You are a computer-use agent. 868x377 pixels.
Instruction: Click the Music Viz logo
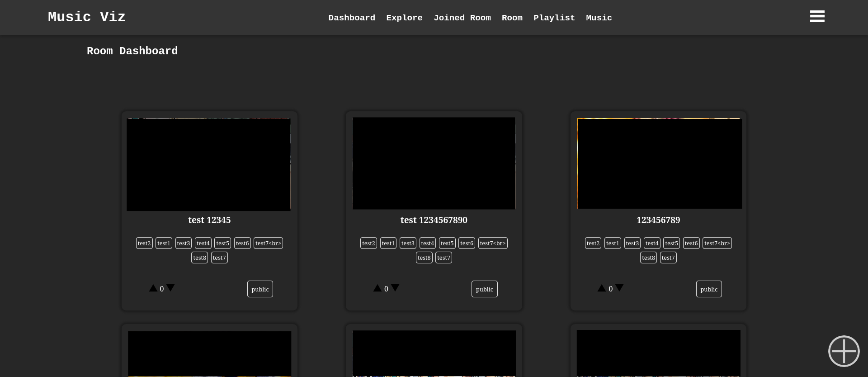87,17
